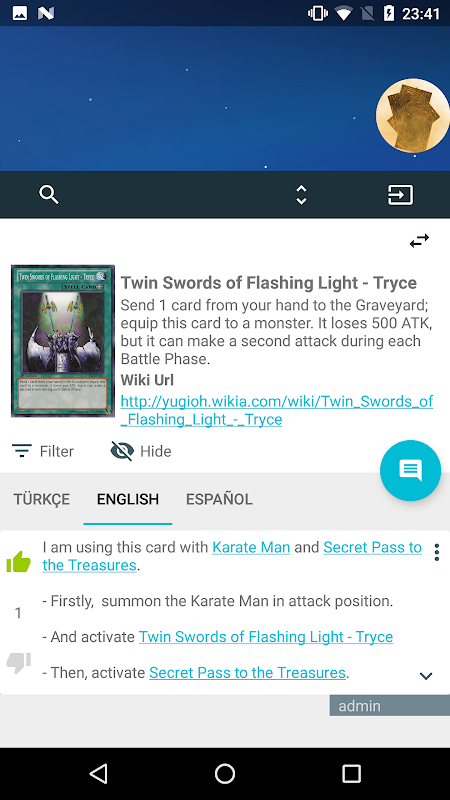Tap the up-down sort arrows icon
Image resolution: width=450 pixels, height=800 pixels.
coord(302,194)
